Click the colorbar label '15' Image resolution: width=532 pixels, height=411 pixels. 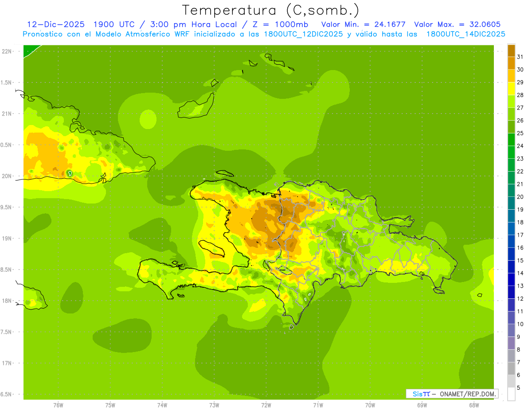[520, 260]
